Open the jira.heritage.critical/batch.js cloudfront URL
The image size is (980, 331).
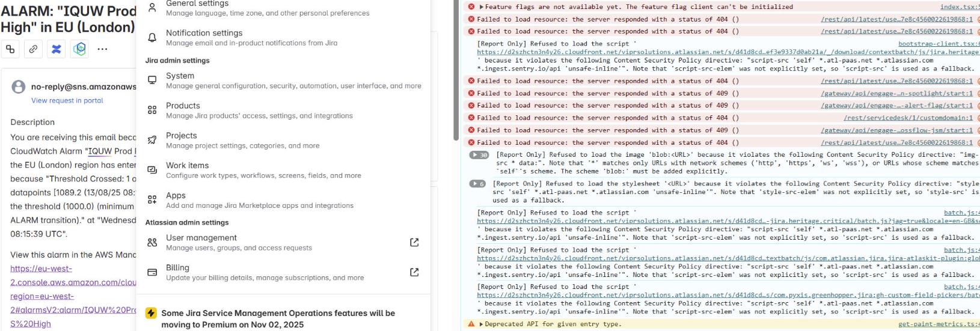pos(729,221)
